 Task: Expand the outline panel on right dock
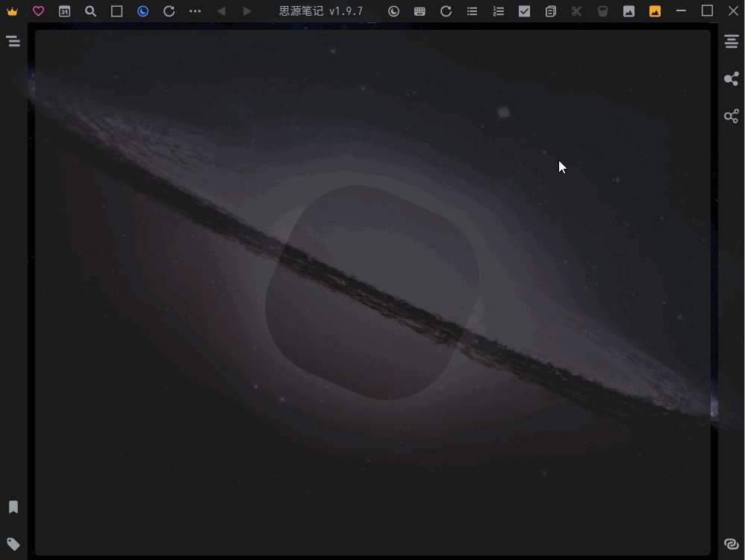tap(732, 42)
